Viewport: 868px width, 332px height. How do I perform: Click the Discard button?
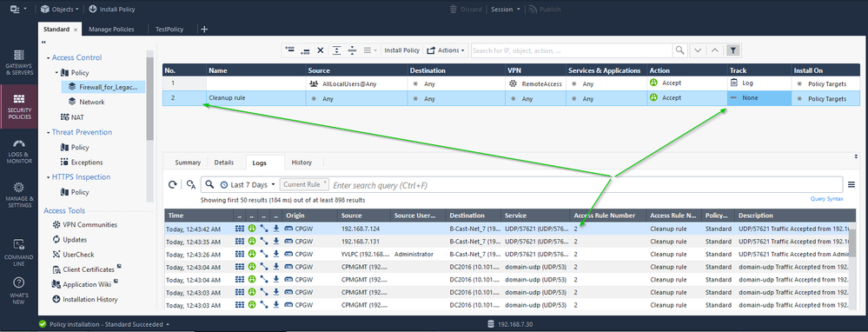[x=465, y=9]
